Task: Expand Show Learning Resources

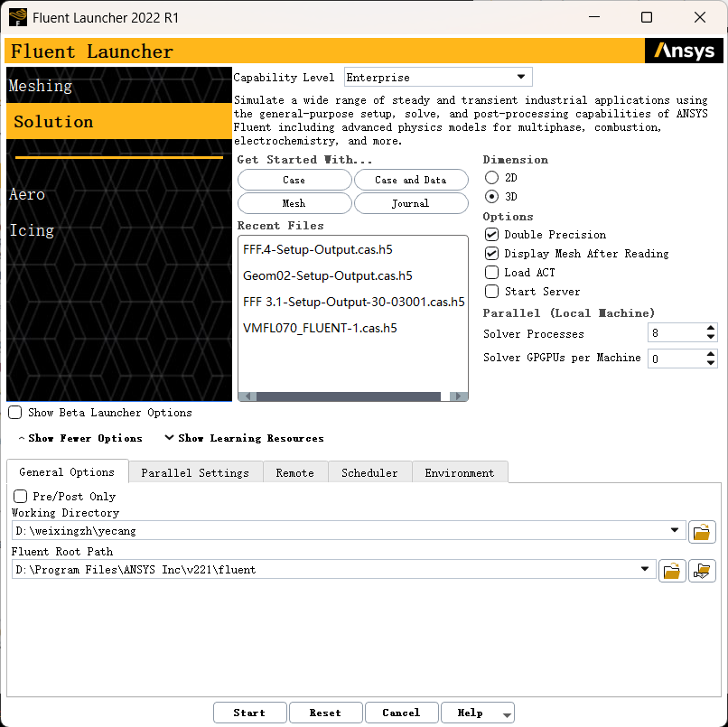Action: point(245,438)
